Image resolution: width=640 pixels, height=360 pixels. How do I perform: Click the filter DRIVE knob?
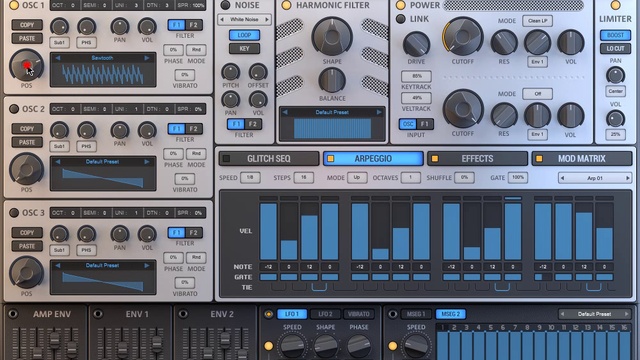point(416,44)
